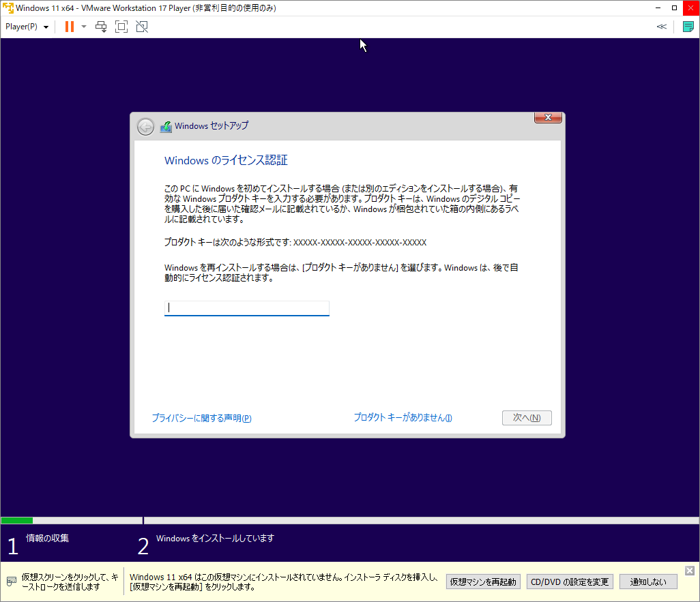The height and width of the screenshot is (602, 700).
Task: Click the product key input field
Action: pos(247,308)
